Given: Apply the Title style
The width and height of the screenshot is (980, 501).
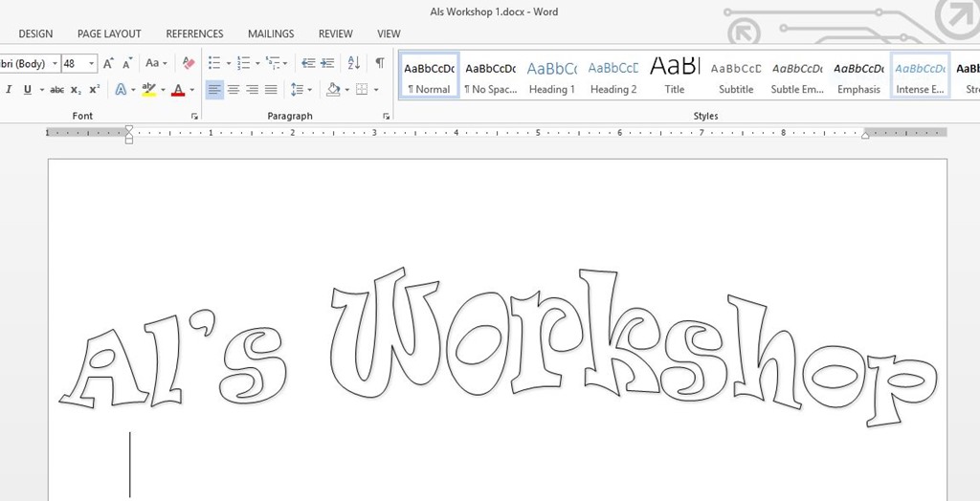Looking at the screenshot, I should pyautogui.click(x=675, y=76).
